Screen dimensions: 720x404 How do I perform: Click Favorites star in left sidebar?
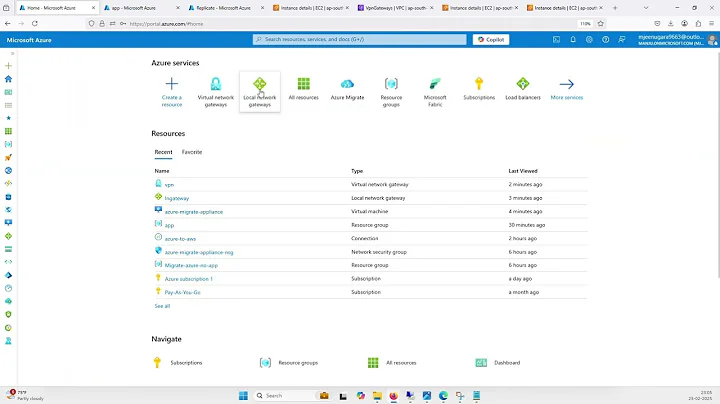pyautogui.click(x=8, y=118)
